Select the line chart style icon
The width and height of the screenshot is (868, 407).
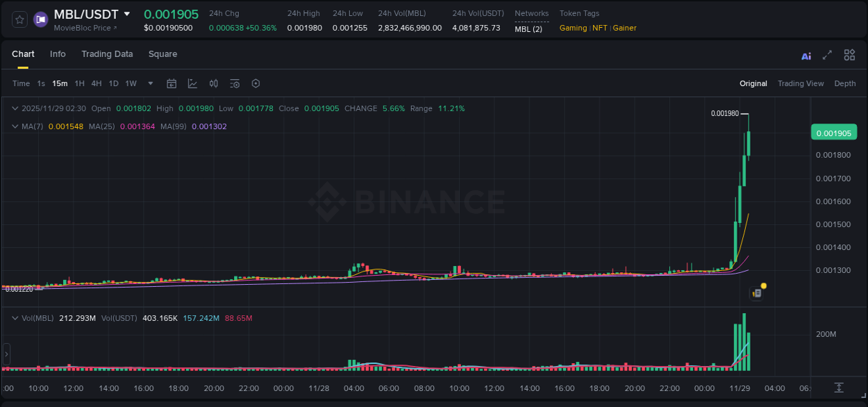click(x=192, y=83)
